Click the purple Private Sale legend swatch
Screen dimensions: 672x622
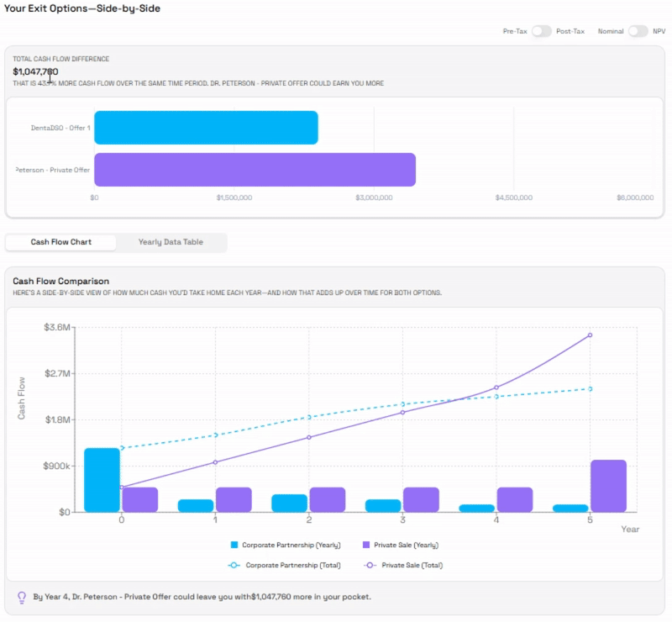(366, 545)
